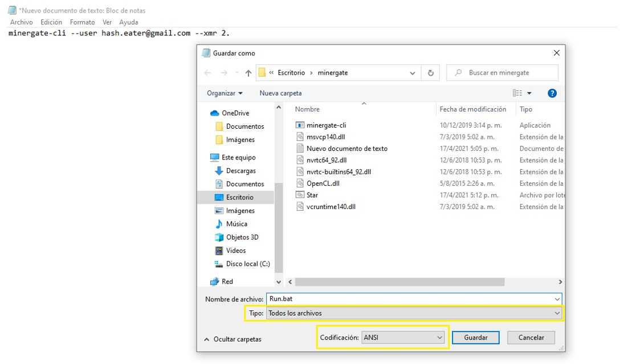Open the Formato menu in Bloc de notas
The height and width of the screenshot is (364, 624).
pos(83,22)
